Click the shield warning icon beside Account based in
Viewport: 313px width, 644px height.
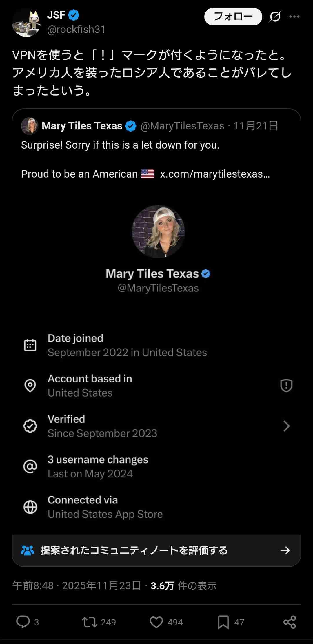coord(286,386)
